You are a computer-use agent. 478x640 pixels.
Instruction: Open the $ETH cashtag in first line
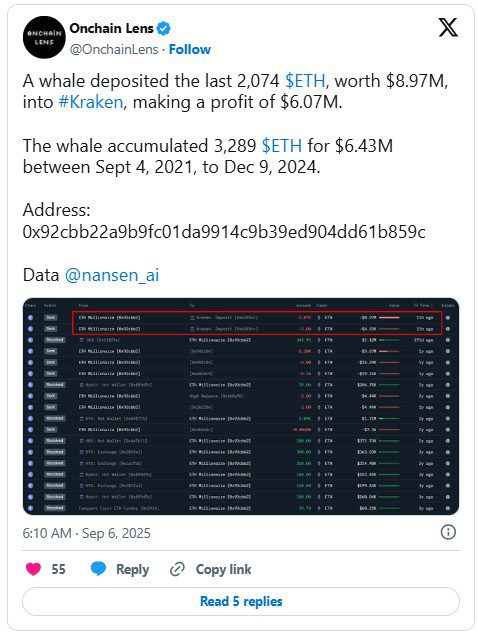[305, 81]
